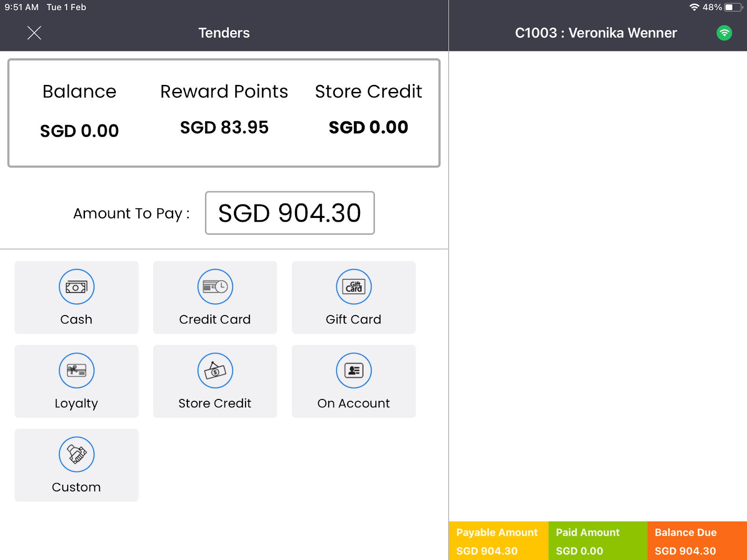Pay using the Loyalty card icon
This screenshot has height=560, width=747.
(77, 371)
